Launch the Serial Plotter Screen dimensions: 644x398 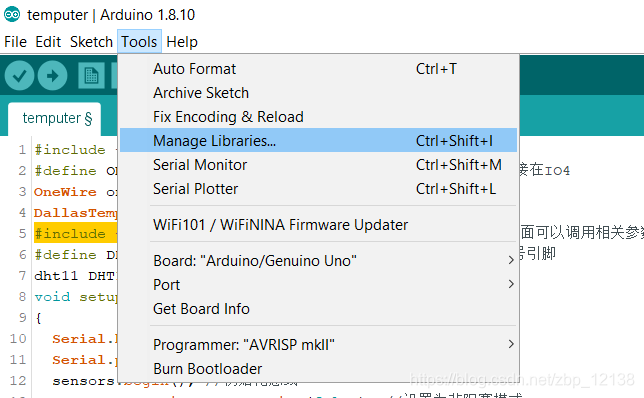pyautogui.click(x=318, y=189)
